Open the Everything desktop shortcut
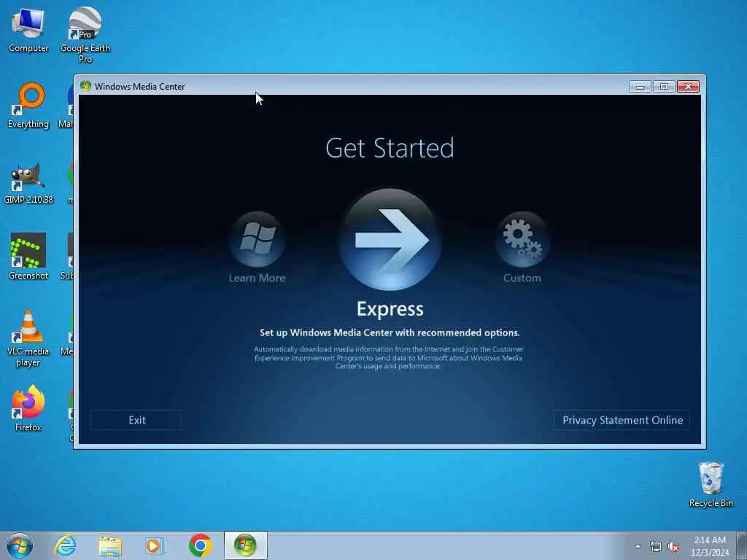 tap(28, 105)
